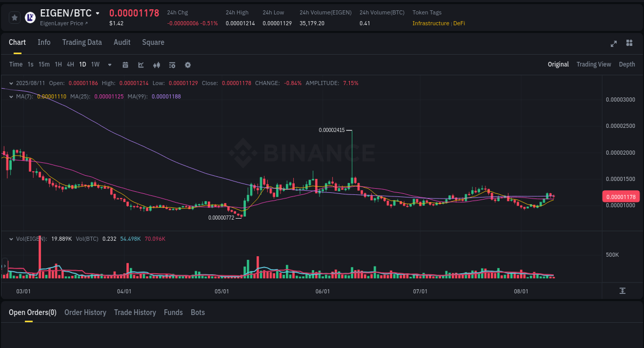Open the grid layout widget icon
The image size is (644, 348).
coord(629,44)
